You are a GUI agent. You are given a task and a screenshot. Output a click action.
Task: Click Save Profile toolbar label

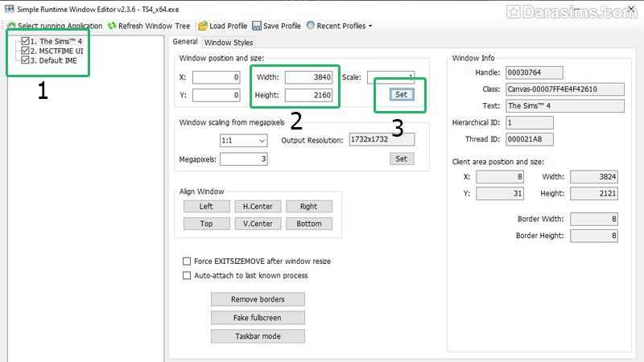pos(282,26)
